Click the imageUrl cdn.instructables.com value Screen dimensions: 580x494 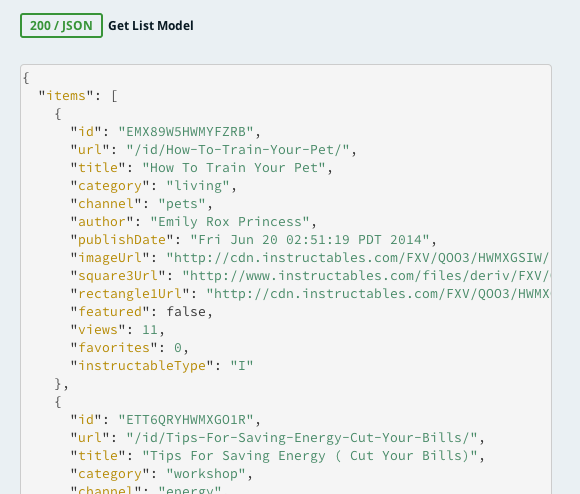358,258
